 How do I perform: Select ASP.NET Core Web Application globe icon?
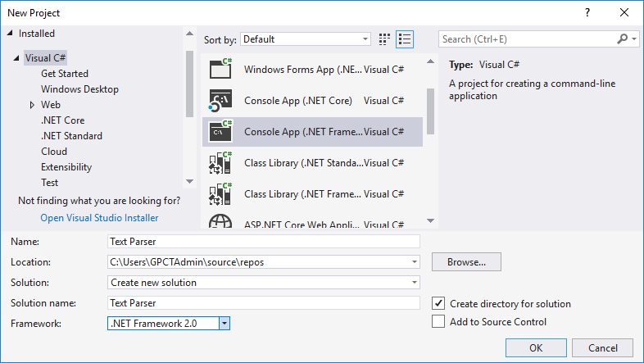pyautogui.click(x=221, y=221)
